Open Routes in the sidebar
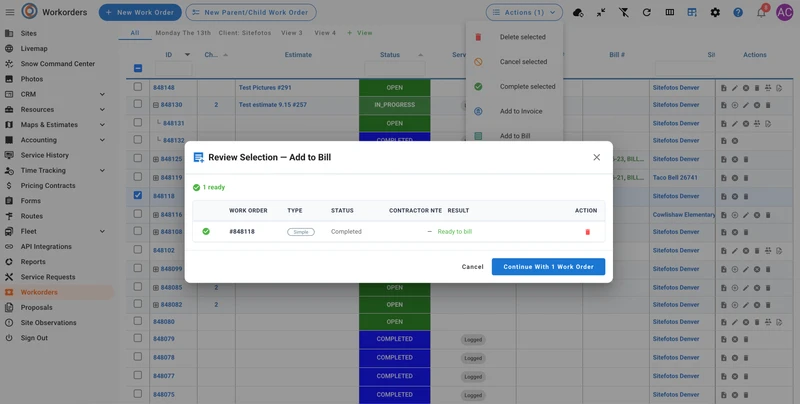The height and width of the screenshot is (404, 800). tap(32, 216)
